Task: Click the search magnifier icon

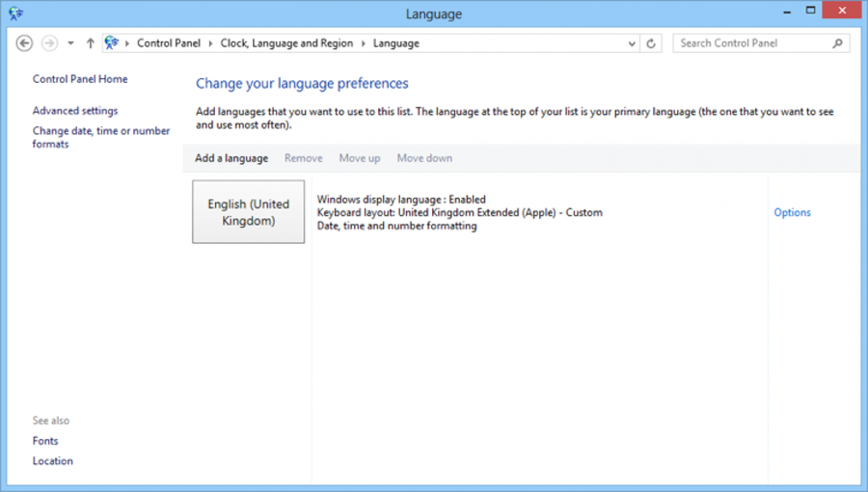Action: (x=837, y=43)
